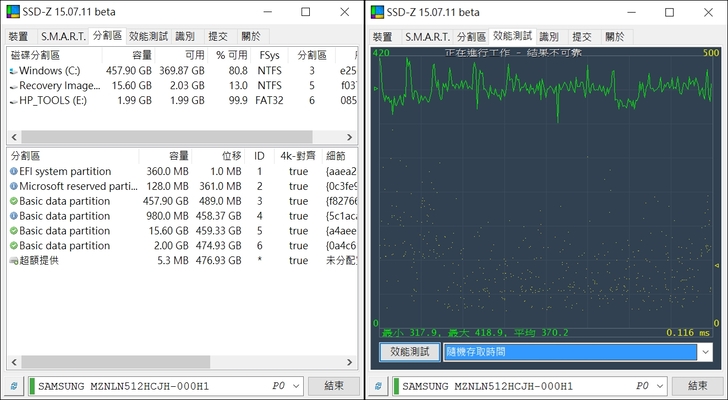
Task: Sort by 容量 column header in upper list
Action: pyautogui.click(x=142, y=55)
